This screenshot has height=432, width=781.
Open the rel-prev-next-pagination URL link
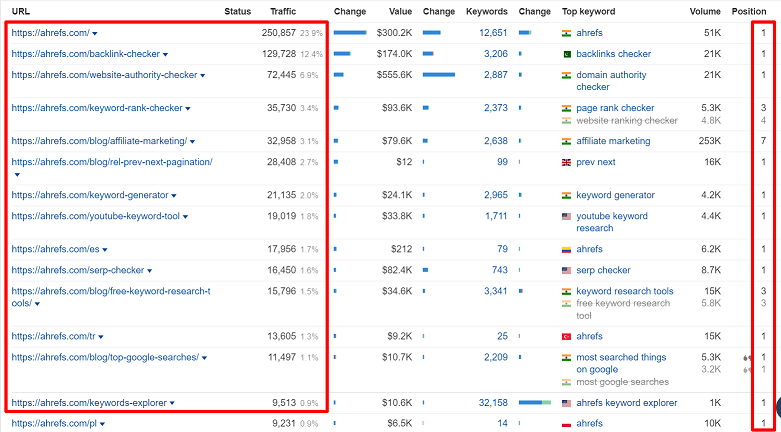[112, 162]
